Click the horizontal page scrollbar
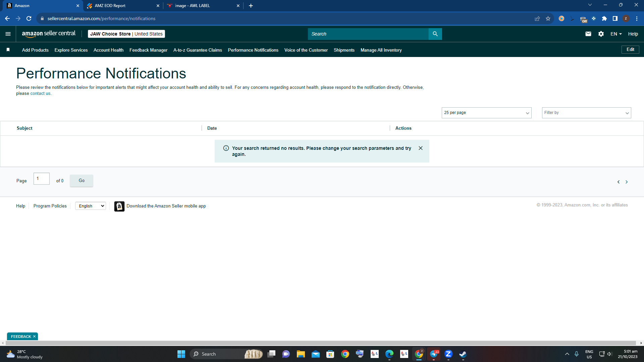This screenshot has width=644, height=362. 321,343
